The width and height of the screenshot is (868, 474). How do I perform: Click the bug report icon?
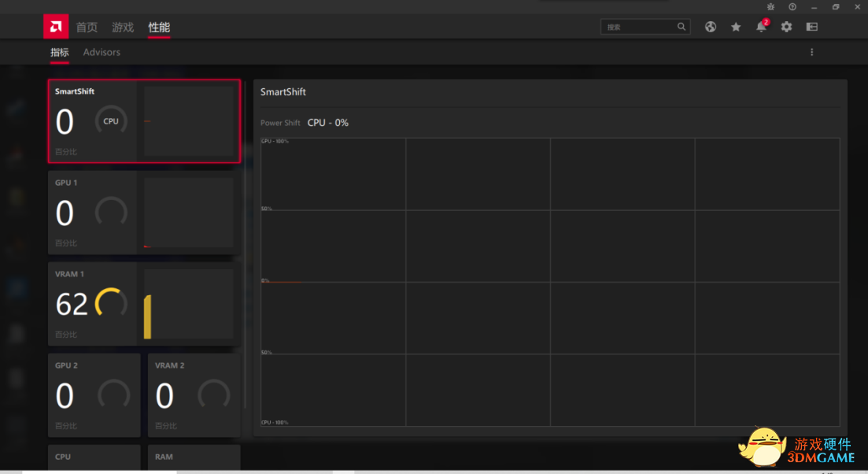[x=770, y=6]
